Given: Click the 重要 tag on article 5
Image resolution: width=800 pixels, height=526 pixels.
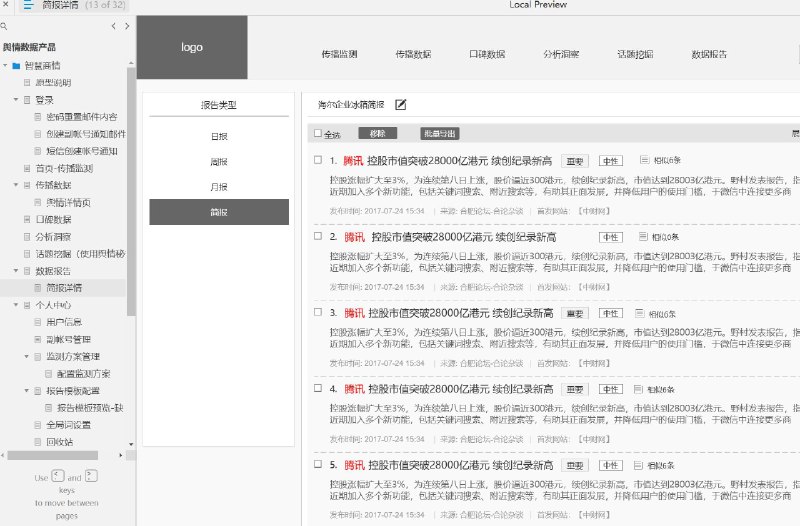Looking at the screenshot, I should 575,465.
